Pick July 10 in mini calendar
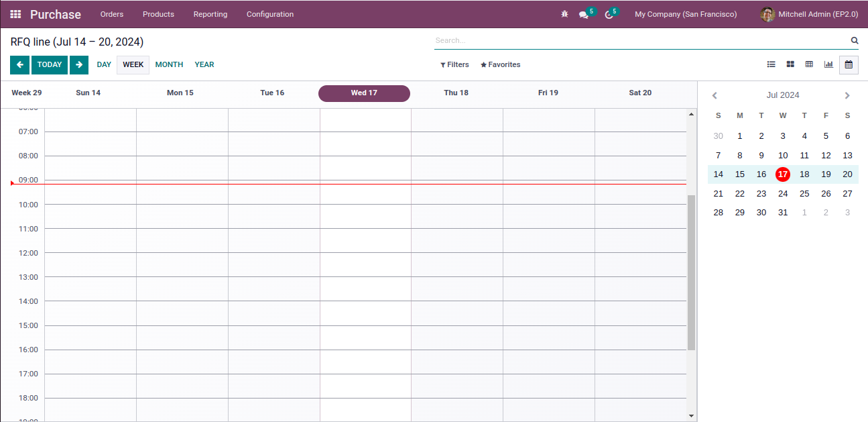This screenshot has height=422, width=868. tap(783, 156)
